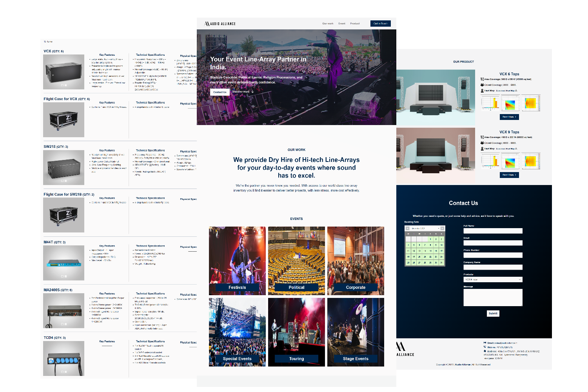Focus the Company Name input field

point(493,267)
